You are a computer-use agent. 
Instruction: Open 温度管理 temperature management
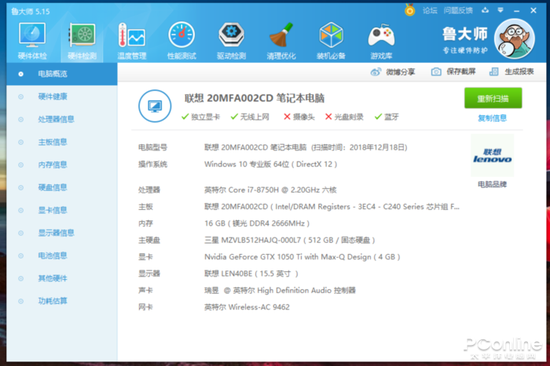tap(132, 40)
